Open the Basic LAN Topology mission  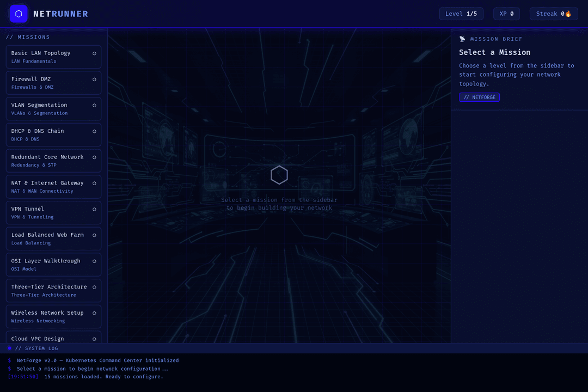[x=53, y=57]
